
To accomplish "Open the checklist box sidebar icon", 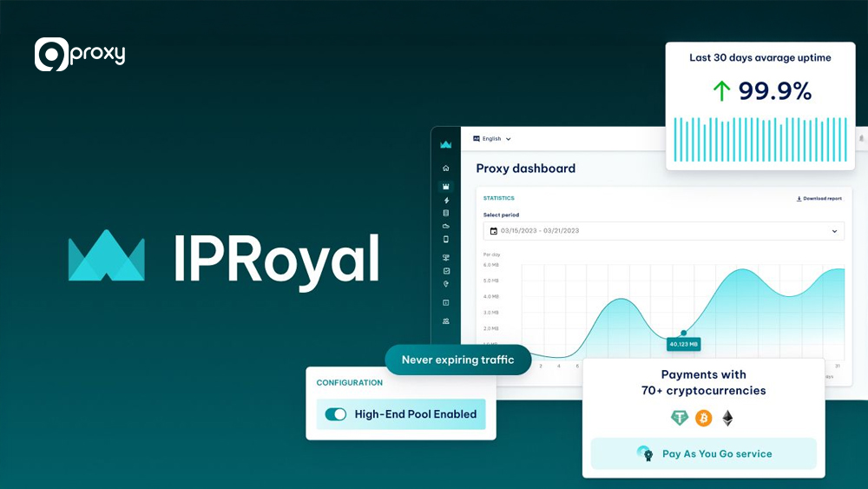I will click(x=446, y=271).
